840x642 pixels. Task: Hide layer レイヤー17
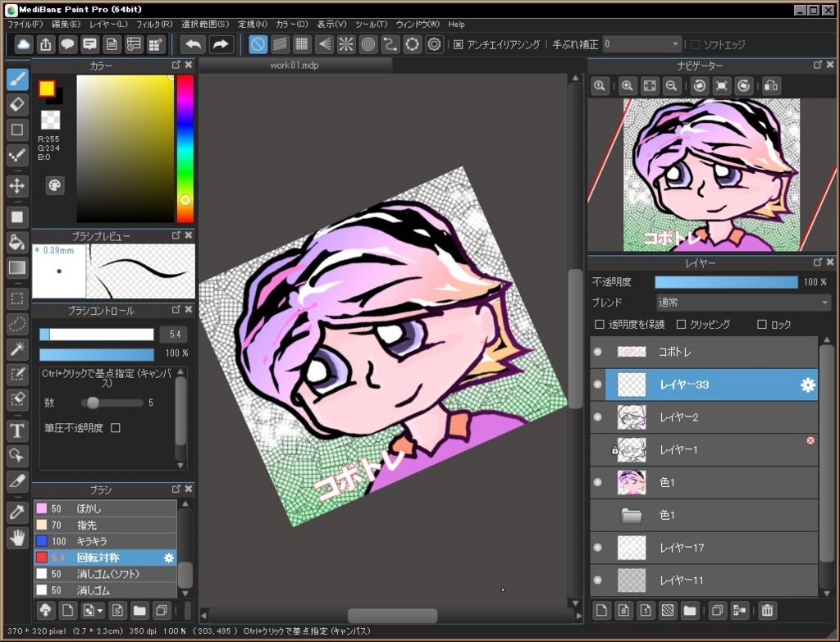pyautogui.click(x=598, y=548)
